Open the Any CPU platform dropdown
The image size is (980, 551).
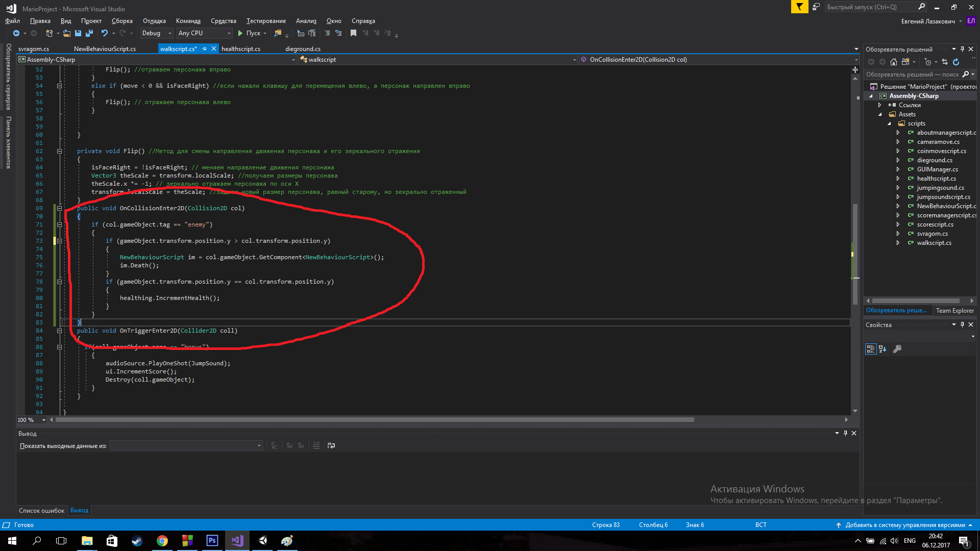tap(204, 33)
